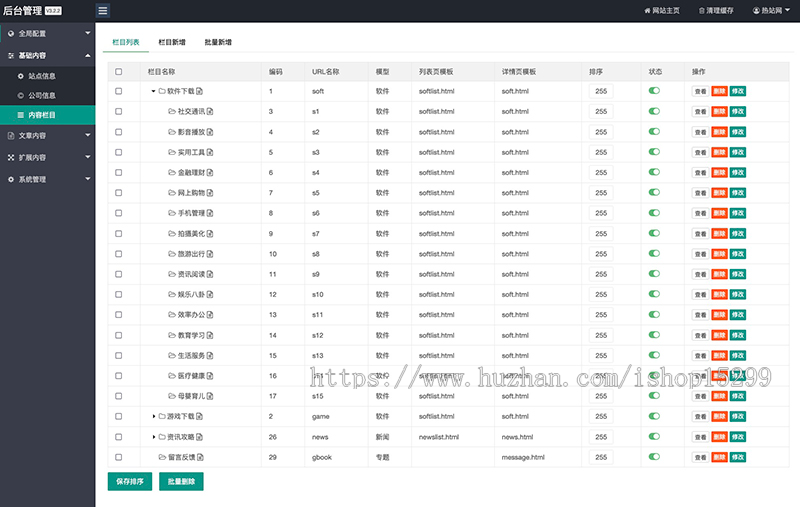Click the page icon next to 网上购物
Image resolution: width=800 pixels, height=507 pixels.
coord(210,193)
